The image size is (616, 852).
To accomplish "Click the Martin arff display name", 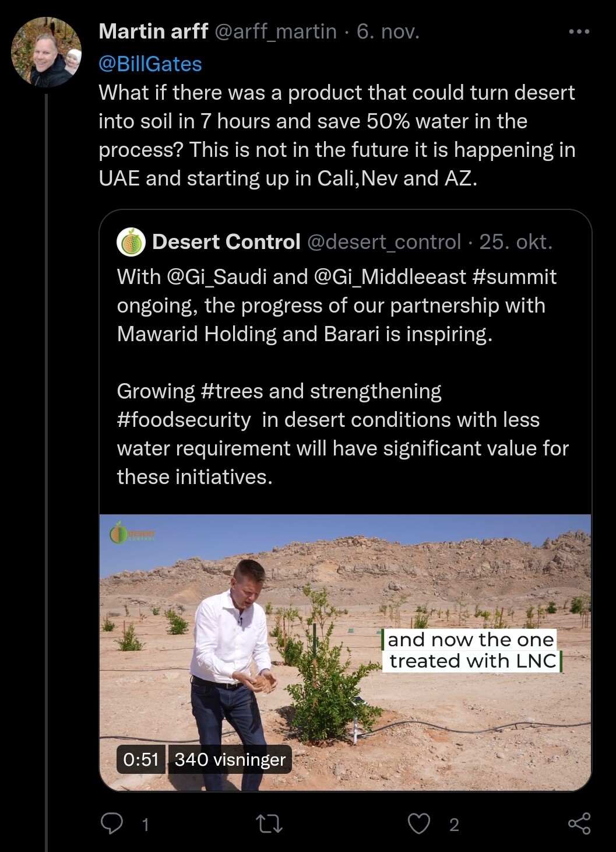I will click(153, 31).
